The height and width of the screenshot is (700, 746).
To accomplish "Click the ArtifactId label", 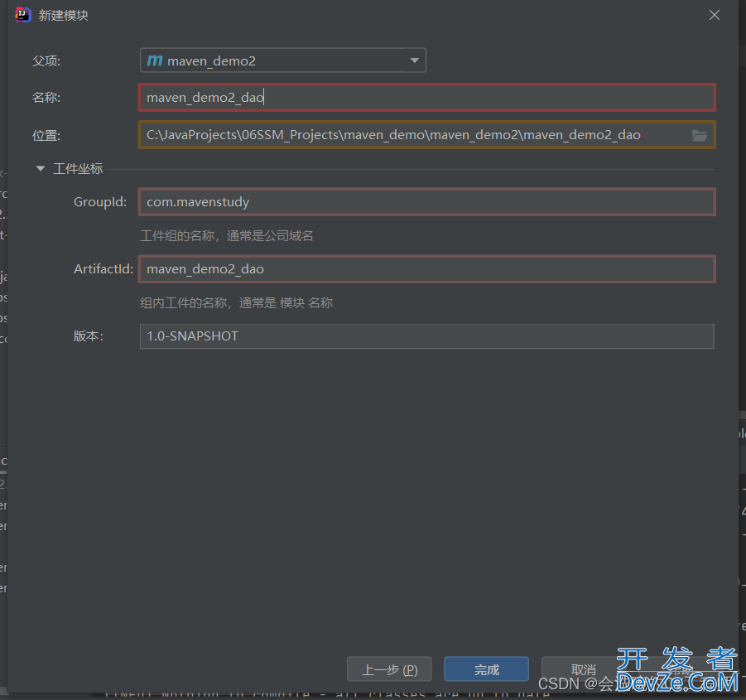I will pyautogui.click(x=103, y=269).
